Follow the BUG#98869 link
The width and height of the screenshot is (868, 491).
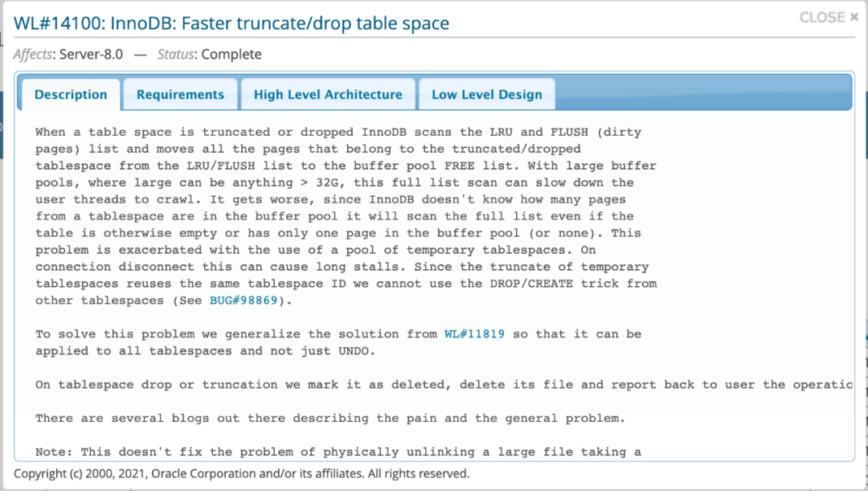pos(243,301)
